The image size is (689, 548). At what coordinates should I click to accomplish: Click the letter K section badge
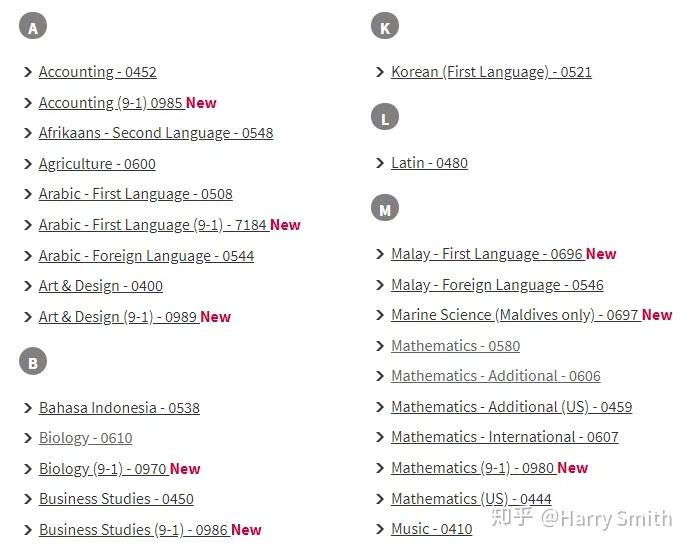[385, 26]
